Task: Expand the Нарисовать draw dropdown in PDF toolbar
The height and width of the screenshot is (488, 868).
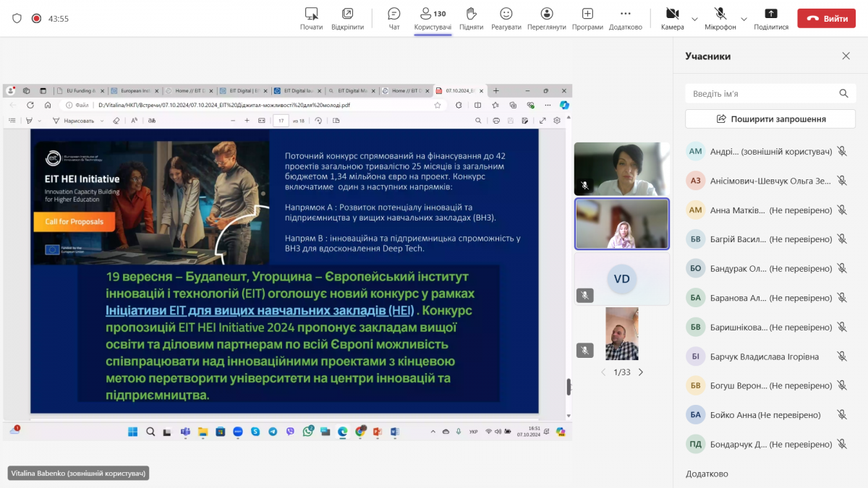Action: coord(102,121)
